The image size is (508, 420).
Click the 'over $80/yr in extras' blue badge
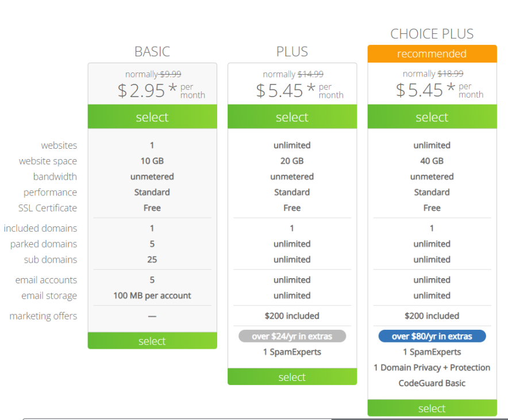coord(432,336)
